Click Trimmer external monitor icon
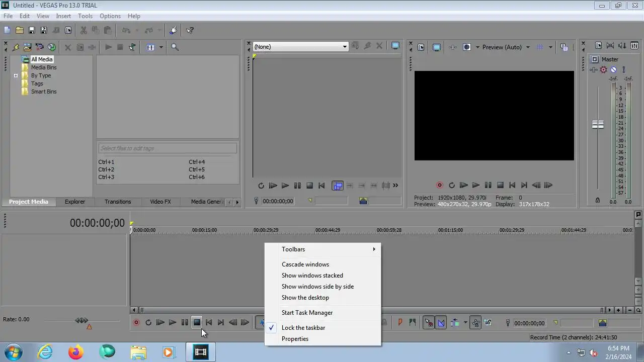Viewport: 644px width, 362px height. tap(395, 46)
